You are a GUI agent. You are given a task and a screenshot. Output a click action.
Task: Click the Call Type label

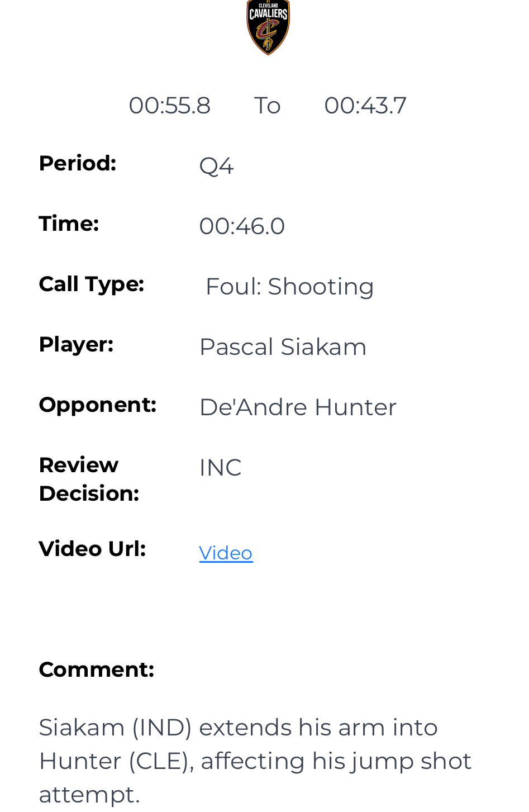tap(91, 284)
